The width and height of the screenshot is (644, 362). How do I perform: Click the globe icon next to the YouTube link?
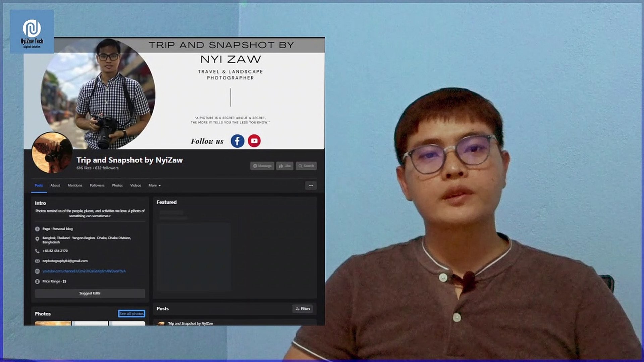[x=37, y=271]
